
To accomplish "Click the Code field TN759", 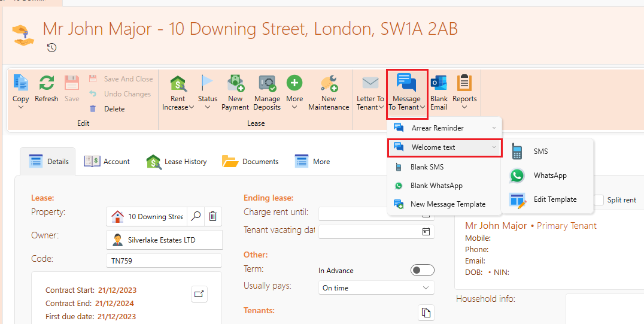I will coord(164,261).
